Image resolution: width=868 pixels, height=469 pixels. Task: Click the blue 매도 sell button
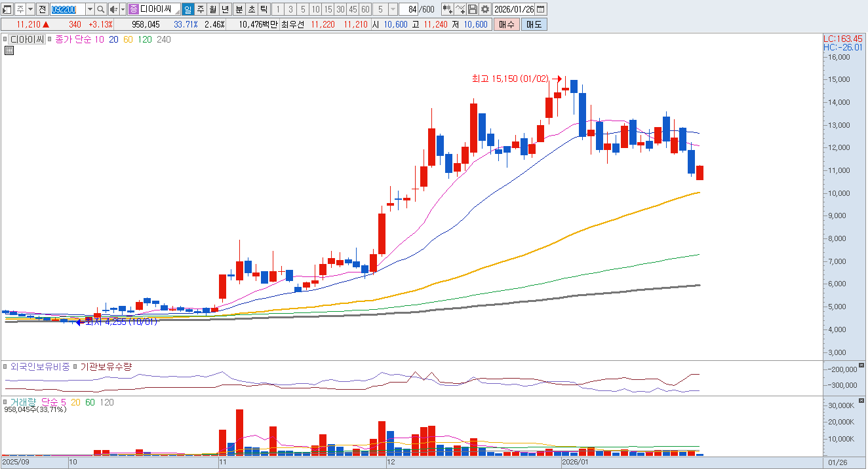[534, 24]
